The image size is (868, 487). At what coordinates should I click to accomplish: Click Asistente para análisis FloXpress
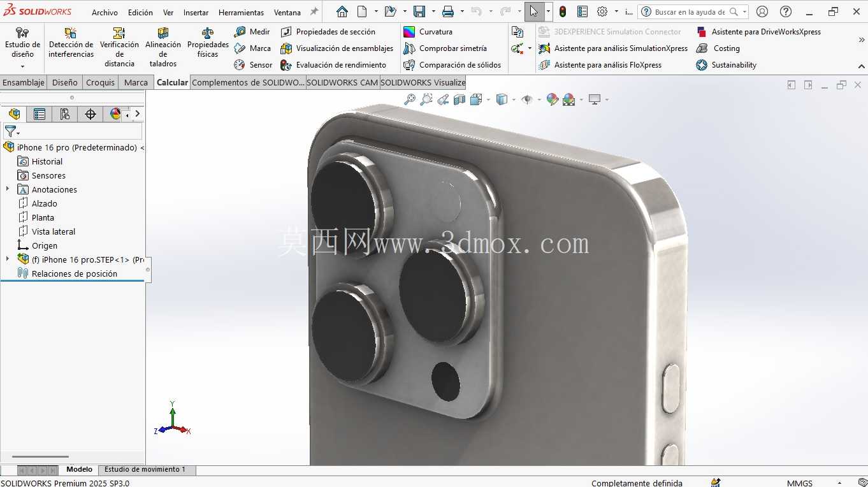600,65
